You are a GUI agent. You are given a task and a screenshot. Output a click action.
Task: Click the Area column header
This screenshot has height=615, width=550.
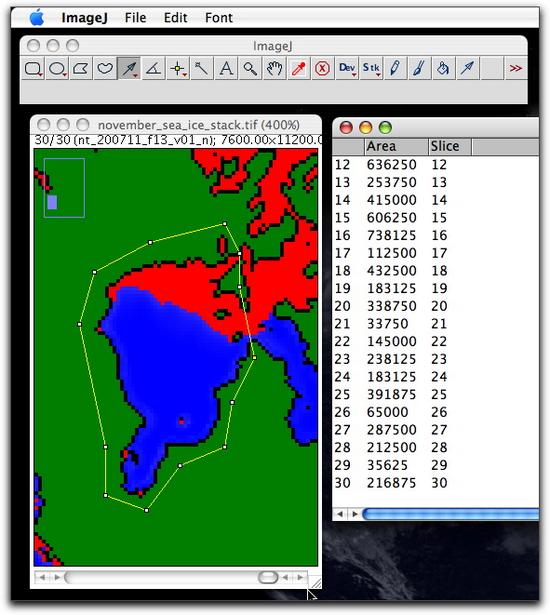point(396,146)
